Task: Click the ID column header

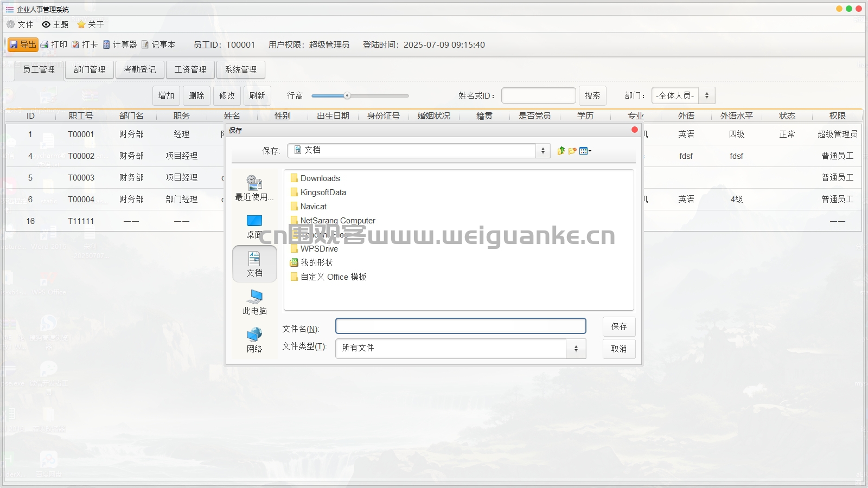Action: (30, 115)
